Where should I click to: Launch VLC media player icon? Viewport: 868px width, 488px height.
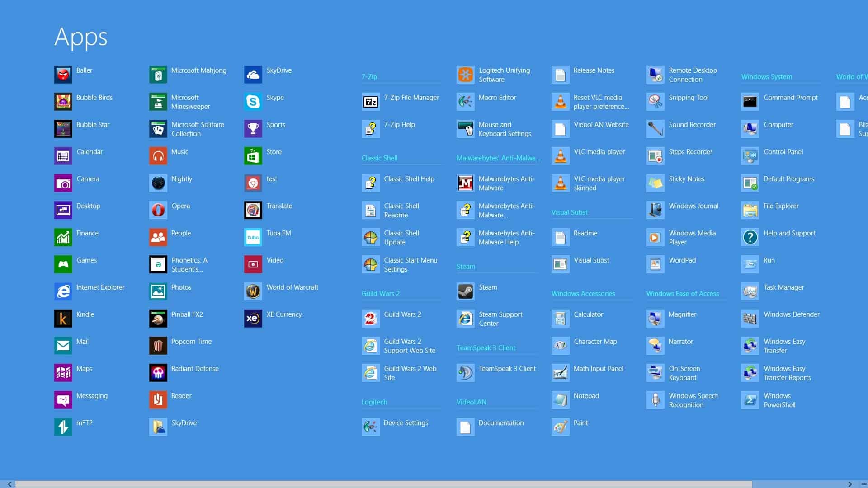tap(561, 156)
